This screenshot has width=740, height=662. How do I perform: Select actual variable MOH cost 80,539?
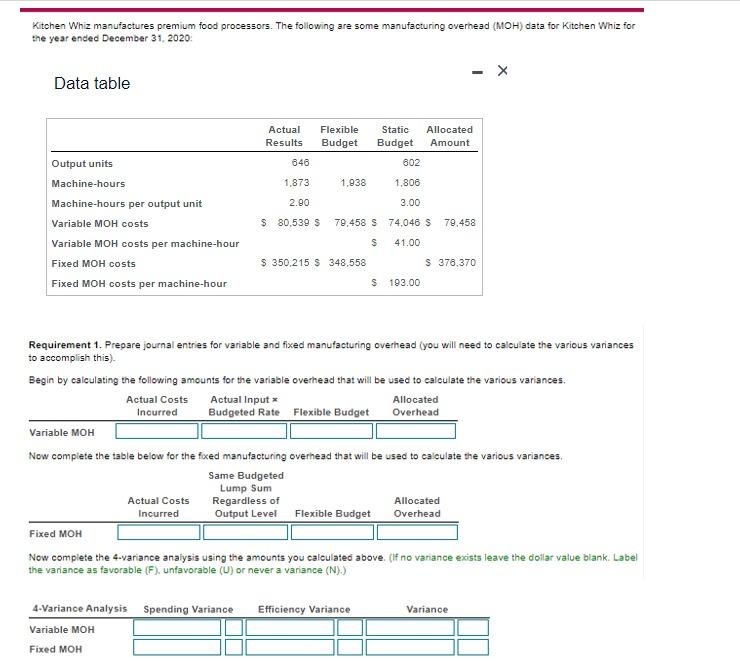pos(294,223)
